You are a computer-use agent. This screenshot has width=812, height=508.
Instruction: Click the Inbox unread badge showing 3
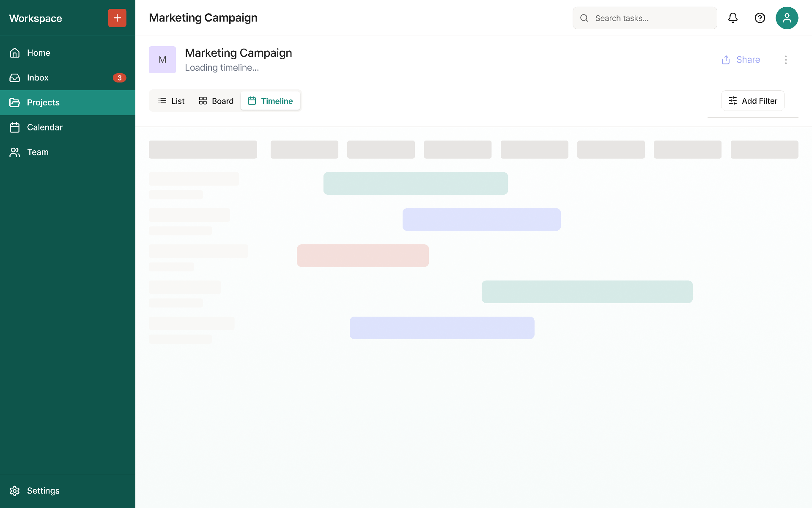tap(120, 78)
